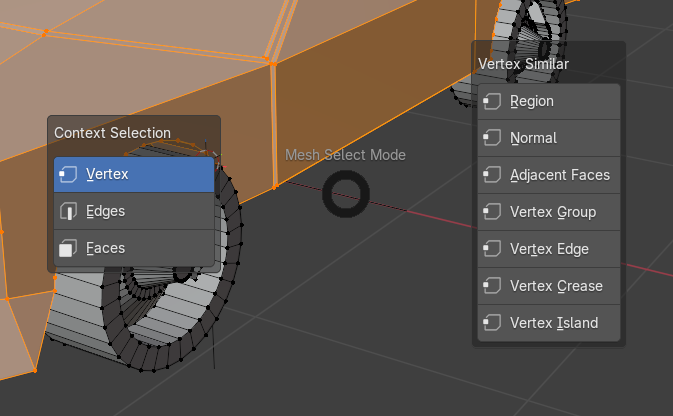
Task: Click the face select mode icon
Action: tap(68, 248)
